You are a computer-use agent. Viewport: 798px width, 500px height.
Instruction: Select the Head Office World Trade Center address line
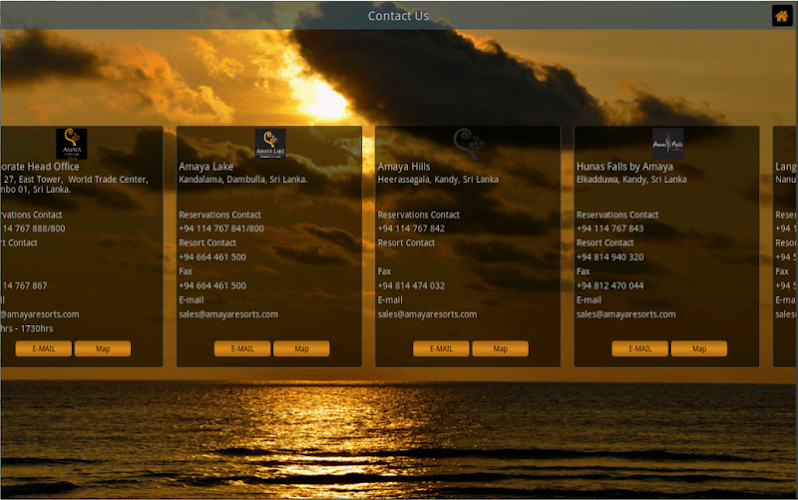click(75, 179)
